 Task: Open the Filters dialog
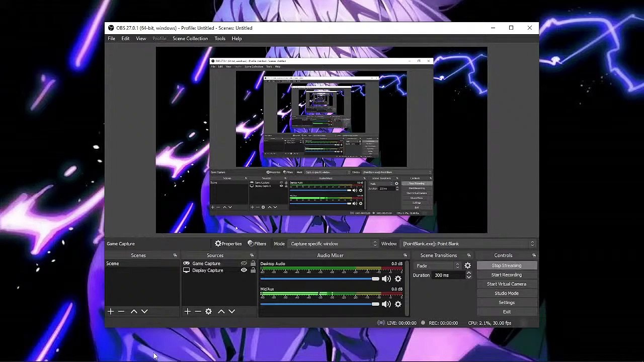pos(257,244)
